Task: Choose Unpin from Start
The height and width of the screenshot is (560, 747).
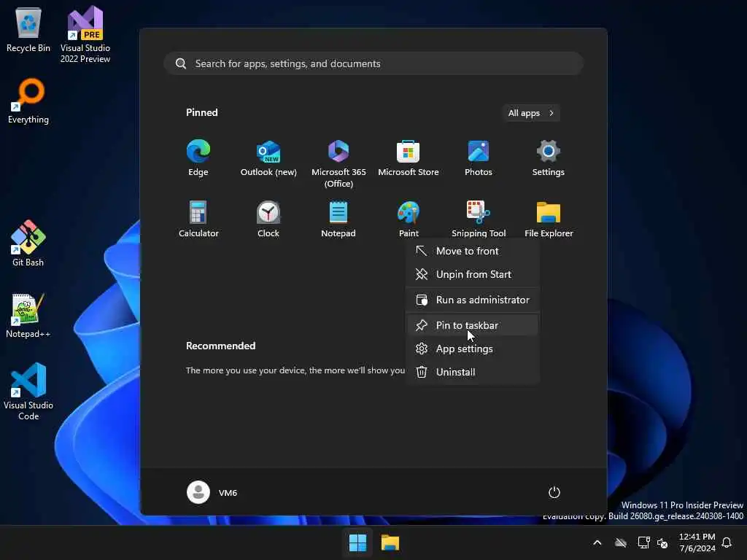Action: click(472, 274)
